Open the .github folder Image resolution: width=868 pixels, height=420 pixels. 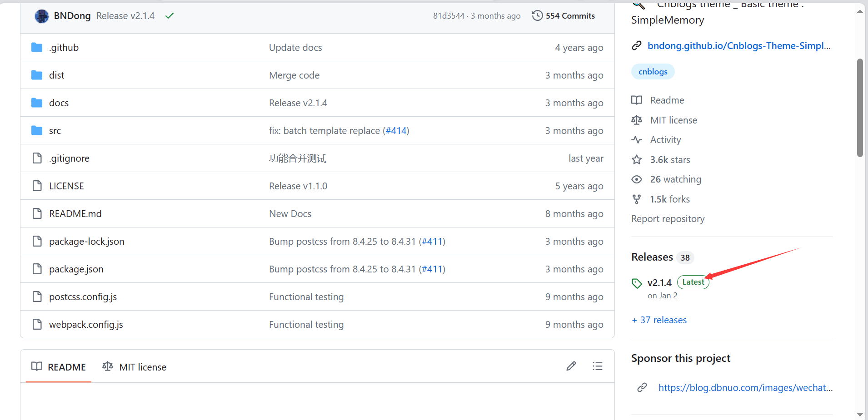click(64, 48)
